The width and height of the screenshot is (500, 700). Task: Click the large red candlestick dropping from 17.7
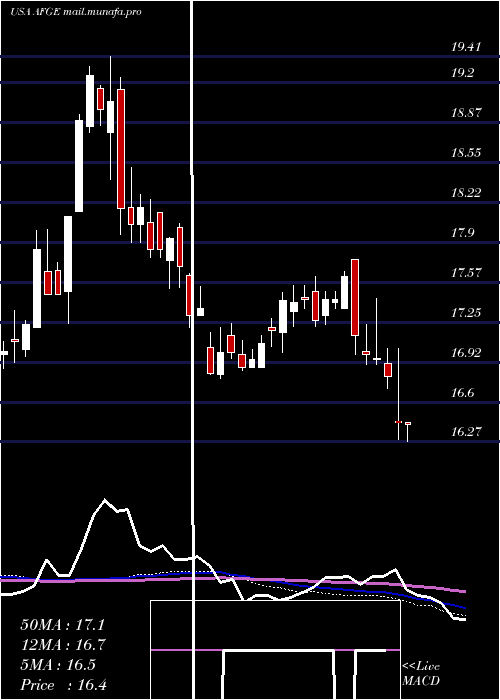click(x=355, y=297)
